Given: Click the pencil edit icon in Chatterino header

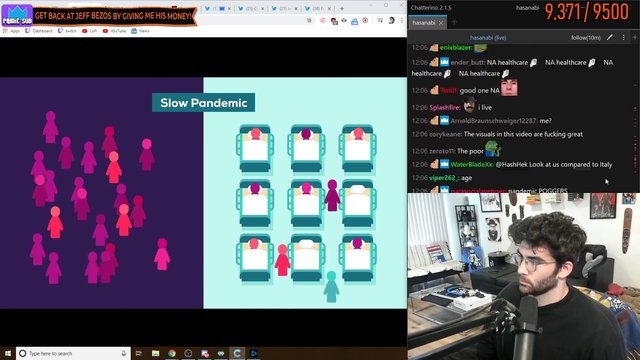Looking at the screenshot, I should (x=610, y=37).
